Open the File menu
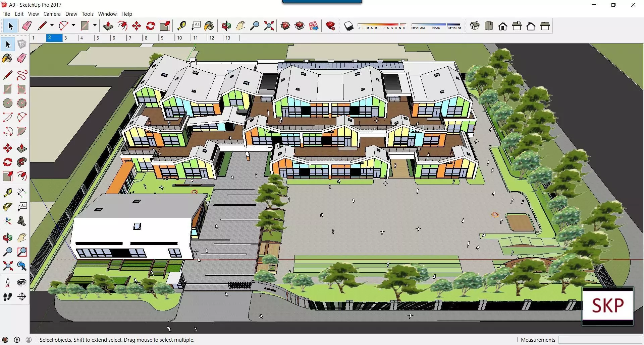The width and height of the screenshot is (644, 345). point(6,14)
